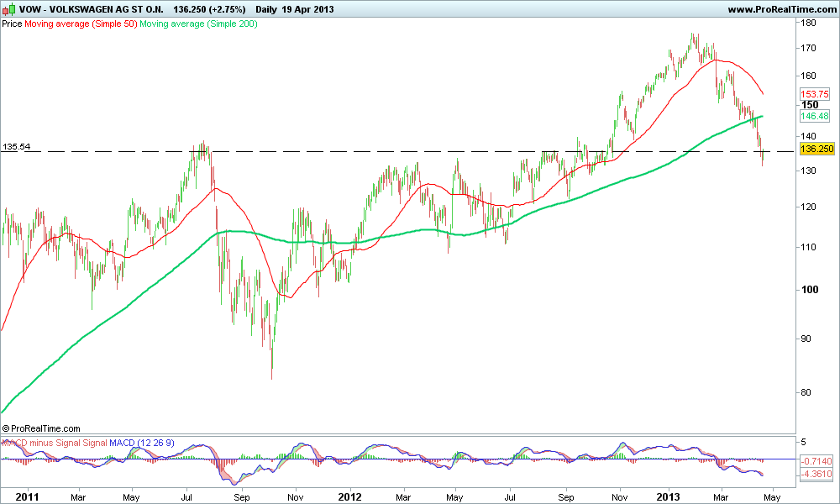Click the 5 label on MACD axis
Viewport: 840px width, 504px height.
(803, 443)
